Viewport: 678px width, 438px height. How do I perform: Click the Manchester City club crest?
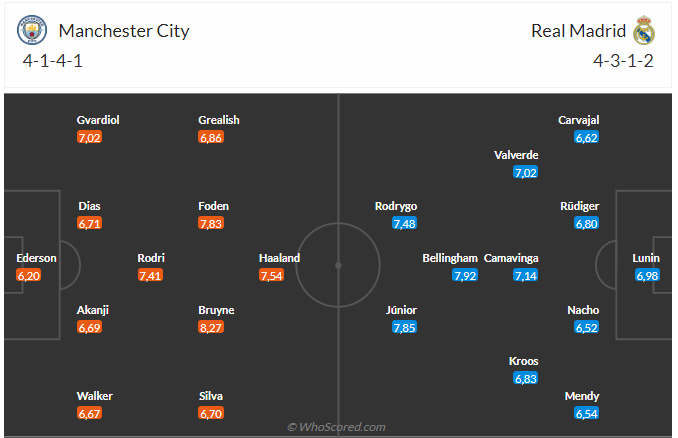32,31
